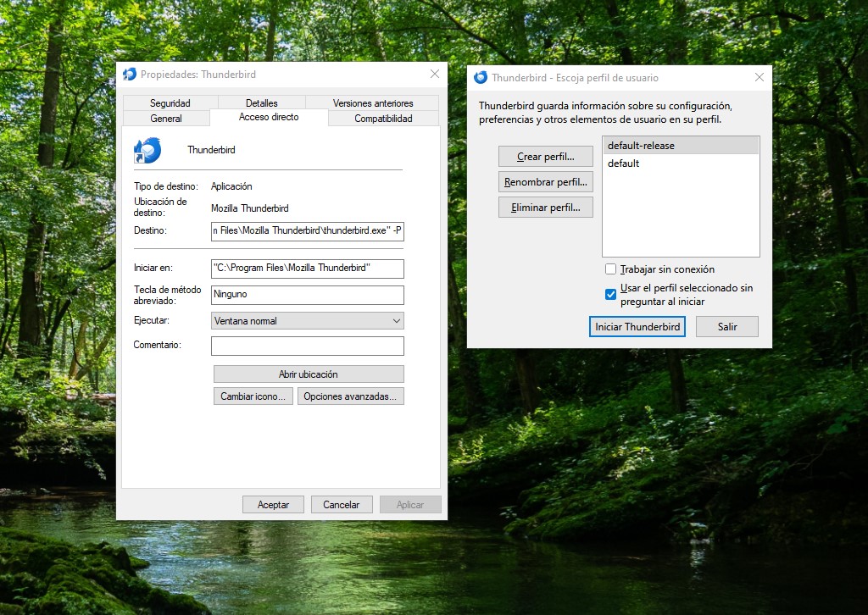Viewport: 868px width, 615px height.
Task: Click the Destino input field
Action: 307,230
